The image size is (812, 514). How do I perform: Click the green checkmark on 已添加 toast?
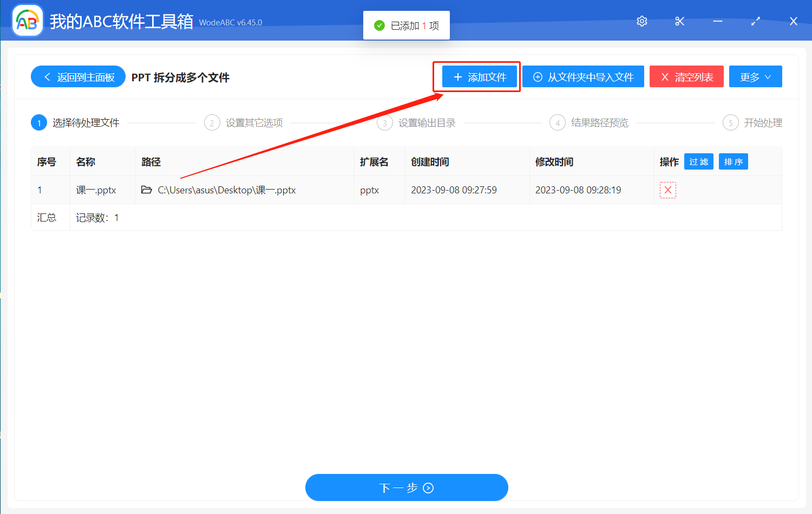(x=379, y=25)
